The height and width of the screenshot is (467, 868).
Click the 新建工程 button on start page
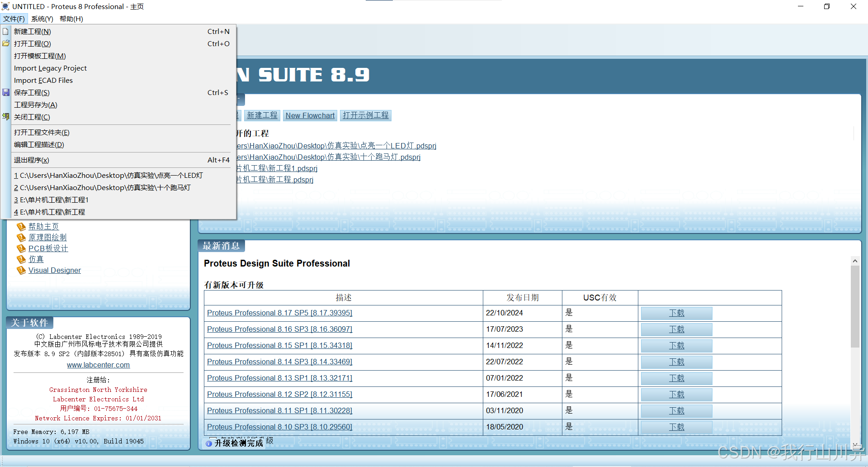click(x=262, y=115)
